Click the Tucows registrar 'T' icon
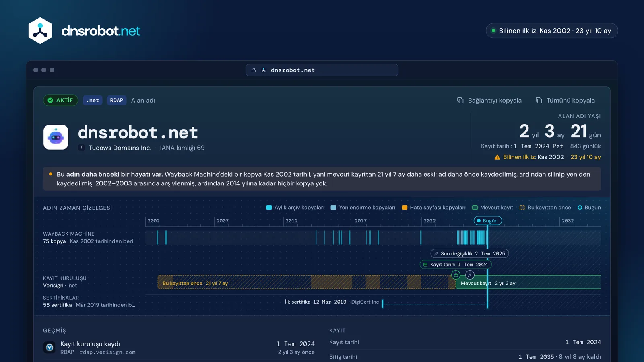 click(x=81, y=148)
